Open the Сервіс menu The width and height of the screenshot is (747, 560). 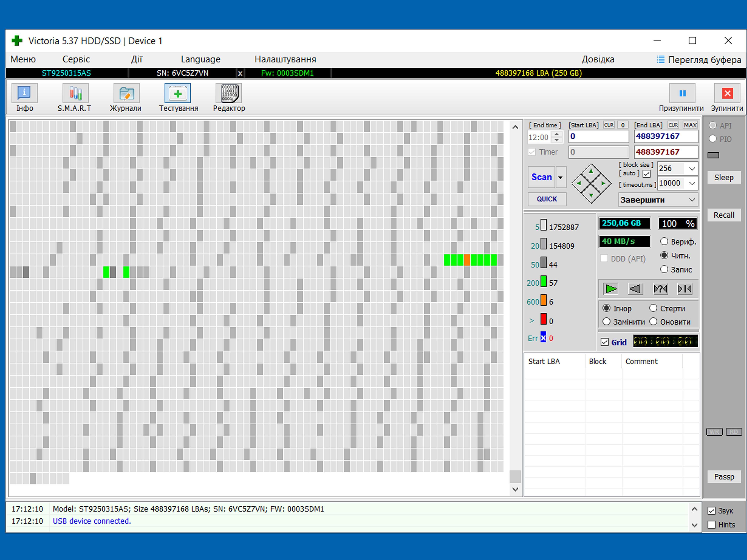point(76,59)
